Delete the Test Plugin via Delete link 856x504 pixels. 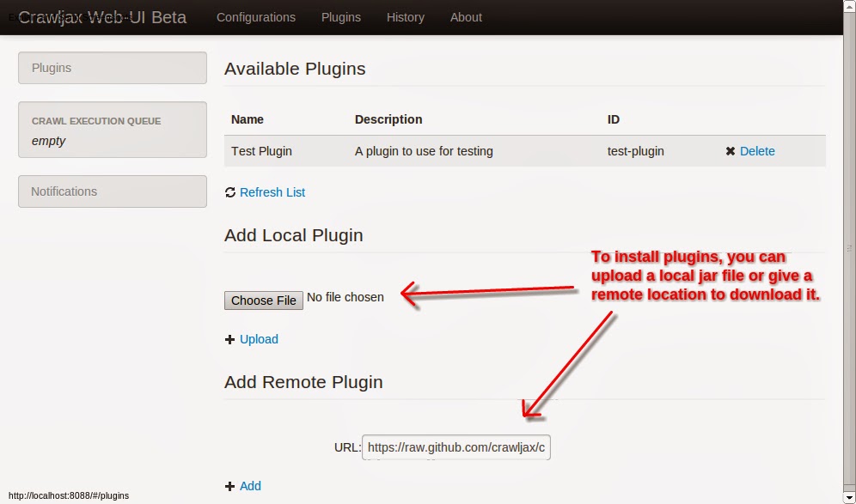[757, 151]
